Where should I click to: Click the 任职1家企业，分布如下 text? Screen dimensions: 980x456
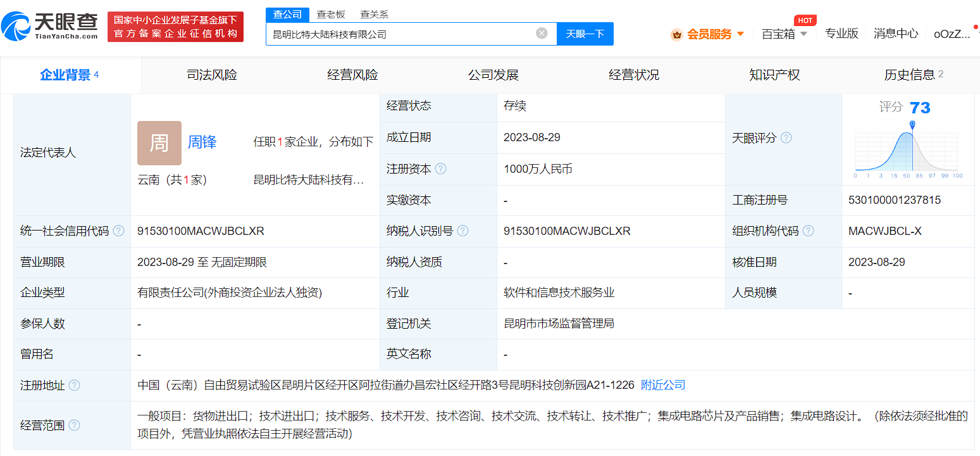pos(313,142)
